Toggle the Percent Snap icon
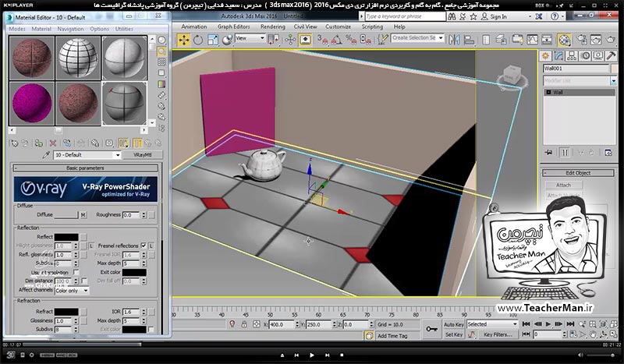Image resolution: width=624 pixels, height=364 pixels. (x=351, y=40)
